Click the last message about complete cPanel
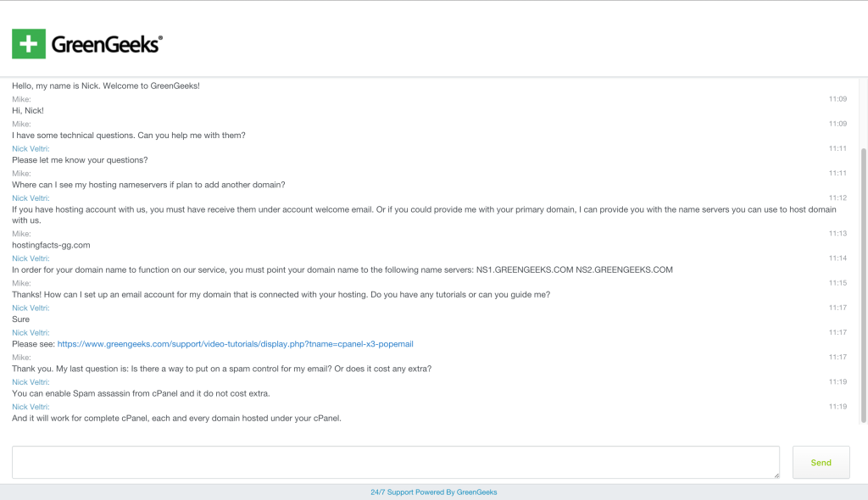 (x=176, y=418)
